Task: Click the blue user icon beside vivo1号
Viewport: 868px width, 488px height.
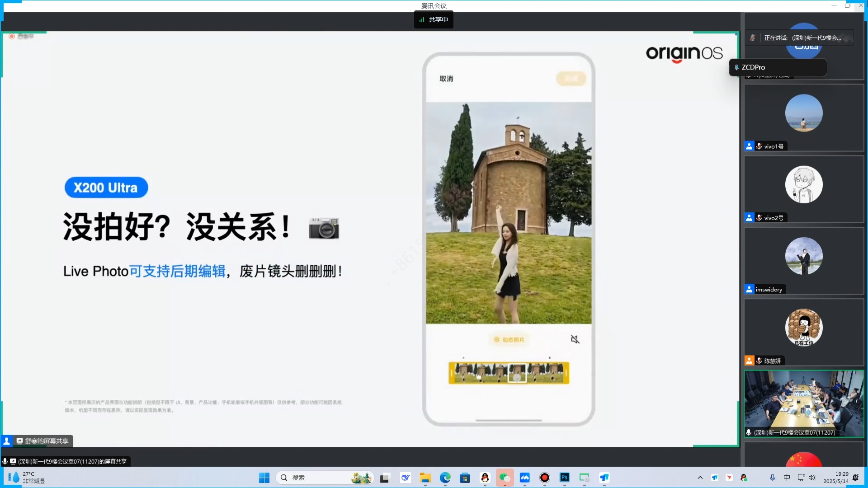Action: click(749, 146)
